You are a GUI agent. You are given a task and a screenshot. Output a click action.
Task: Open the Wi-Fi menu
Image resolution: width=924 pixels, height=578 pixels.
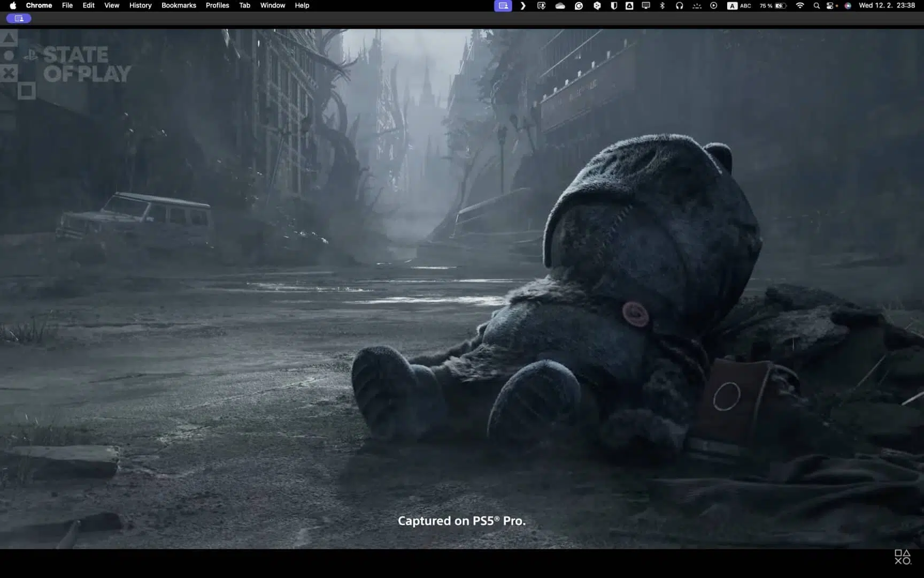[x=800, y=5]
